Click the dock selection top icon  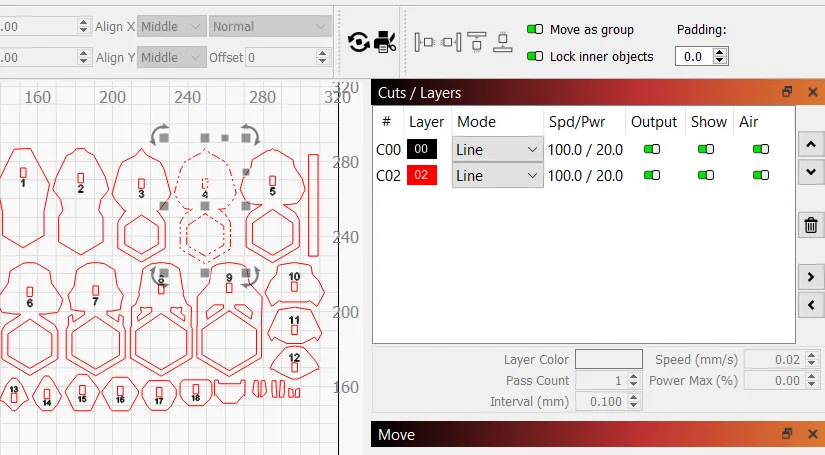click(477, 42)
